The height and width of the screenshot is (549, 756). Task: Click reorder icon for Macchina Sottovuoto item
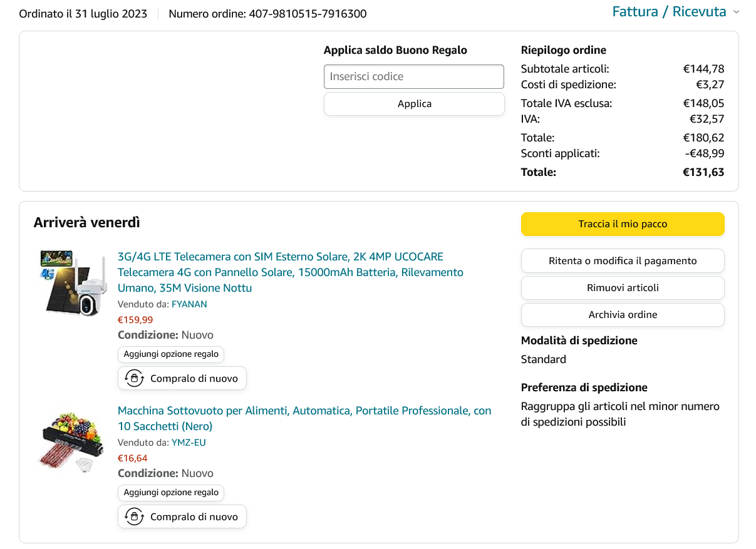[134, 516]
